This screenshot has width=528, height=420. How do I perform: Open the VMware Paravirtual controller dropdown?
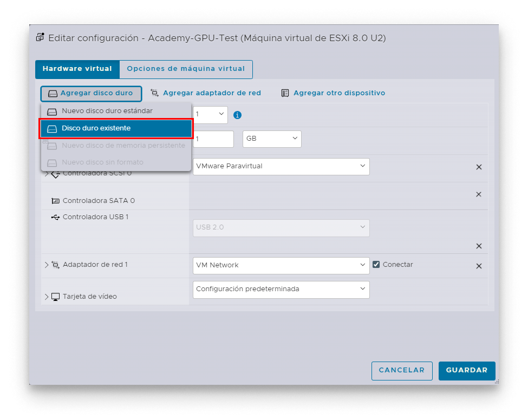(x=281, y=167)
